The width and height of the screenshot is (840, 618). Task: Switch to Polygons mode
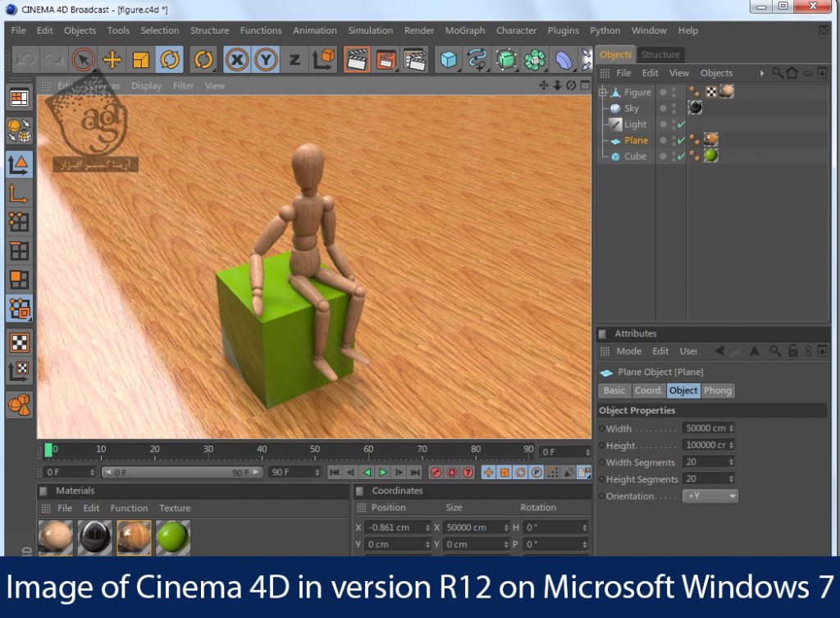point(20,279)
